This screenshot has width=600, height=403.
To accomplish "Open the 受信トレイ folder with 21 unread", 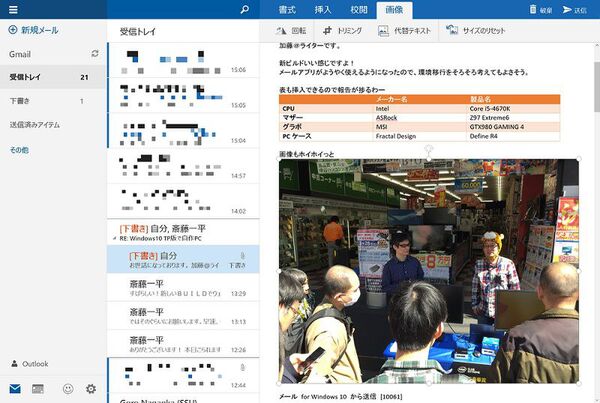I will click(53, 77).
